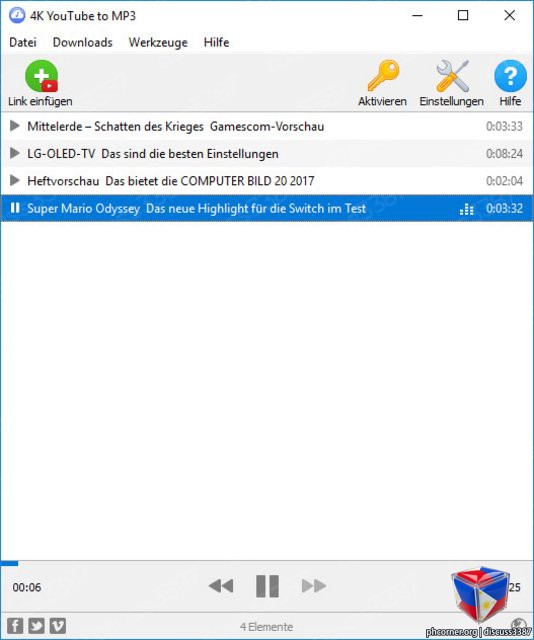Viewport: 534px width, 640px height.
Task: Open the Downloads menu
Action: [x=82, y=42]
